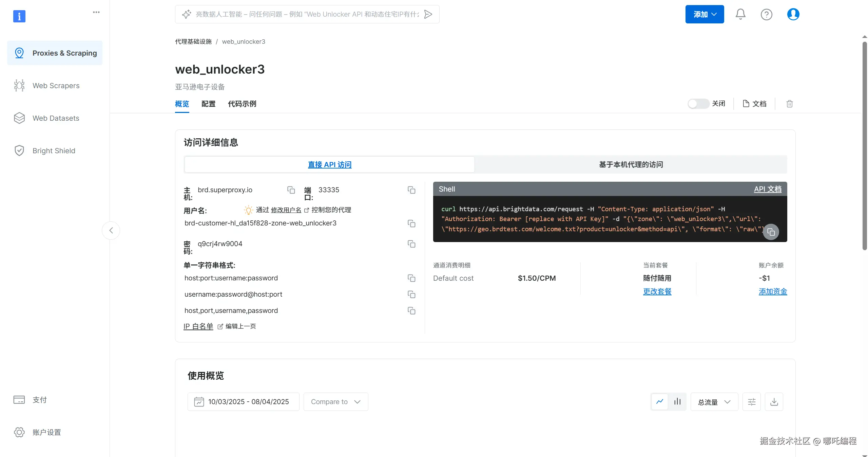868x457 pixels.
Task: Open the help question mark icon
Action: tap(766, 14)
